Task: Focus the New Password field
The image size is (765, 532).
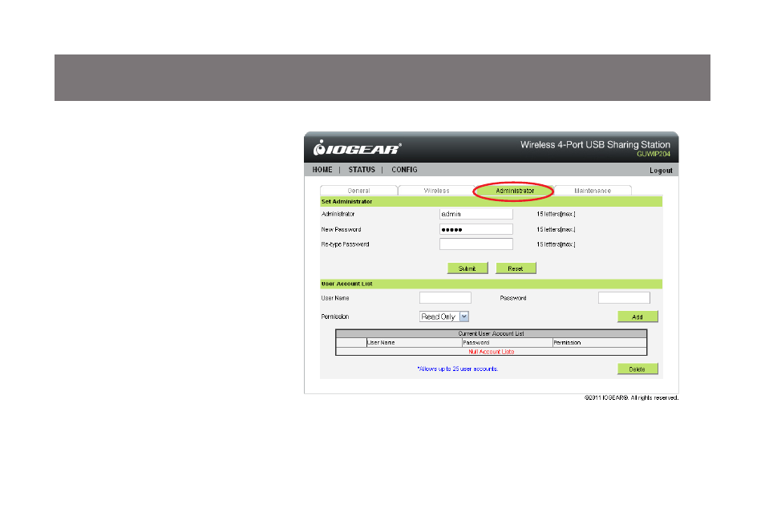Action: pos(476,229)
